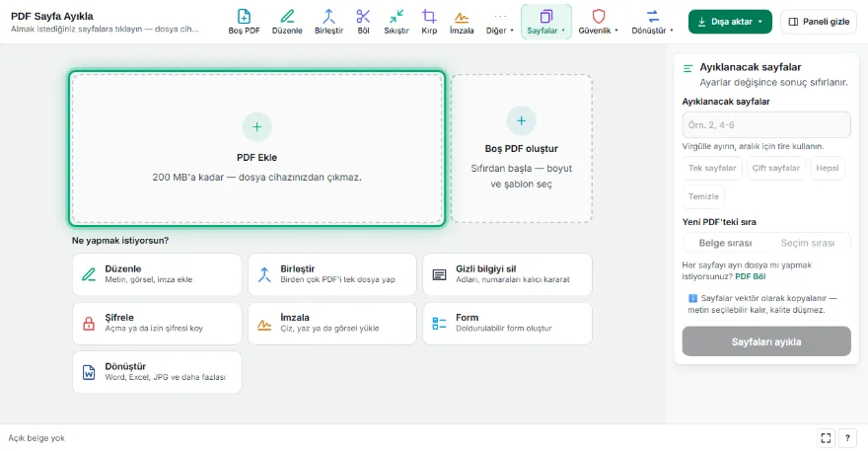Viewport: 868px width, 451px height.
Task: Click the Ne yapmak istiyorsun? heading
Action: coord(120,241)
